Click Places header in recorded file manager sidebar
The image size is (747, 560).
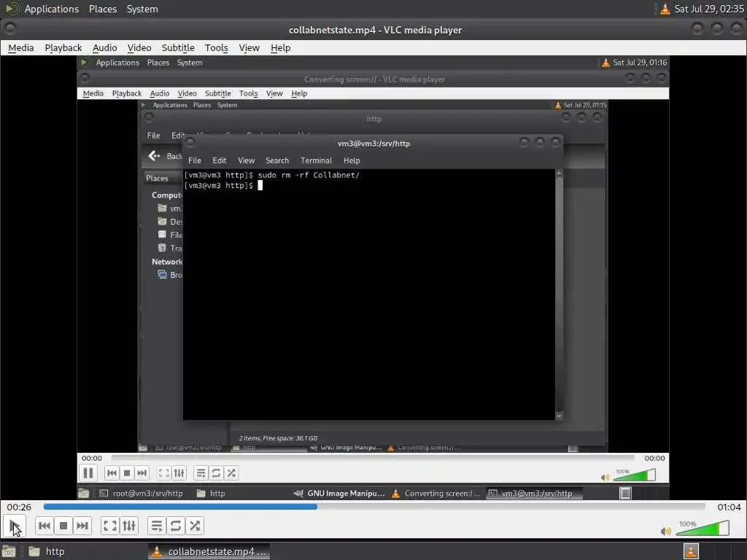157,178
